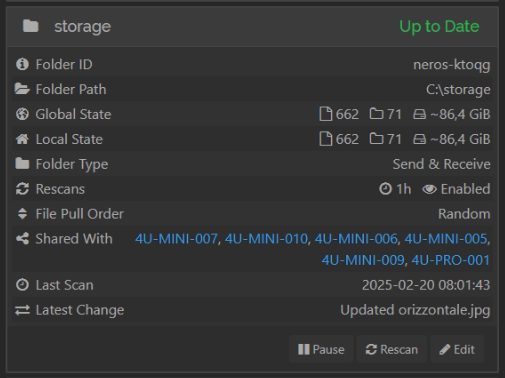Viewport: 505px width, 378px height.
Task: Click the share icon beside Shared With
Action: point(22,239)
